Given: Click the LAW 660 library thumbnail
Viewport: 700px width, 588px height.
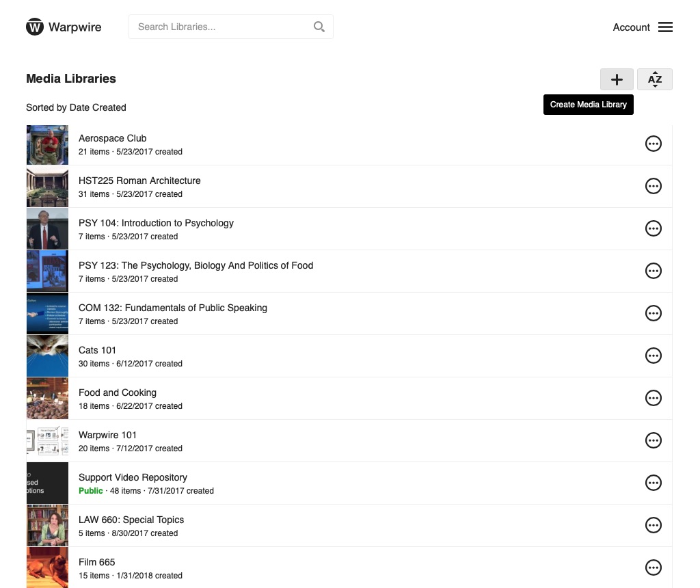Looking at the screenshot, I should coord(47,526).
